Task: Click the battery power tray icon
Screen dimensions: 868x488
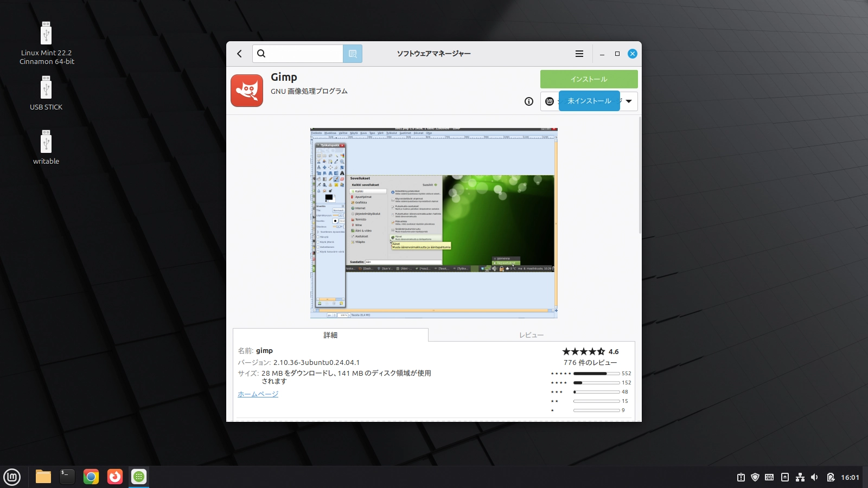Action: tap(831, 477)
